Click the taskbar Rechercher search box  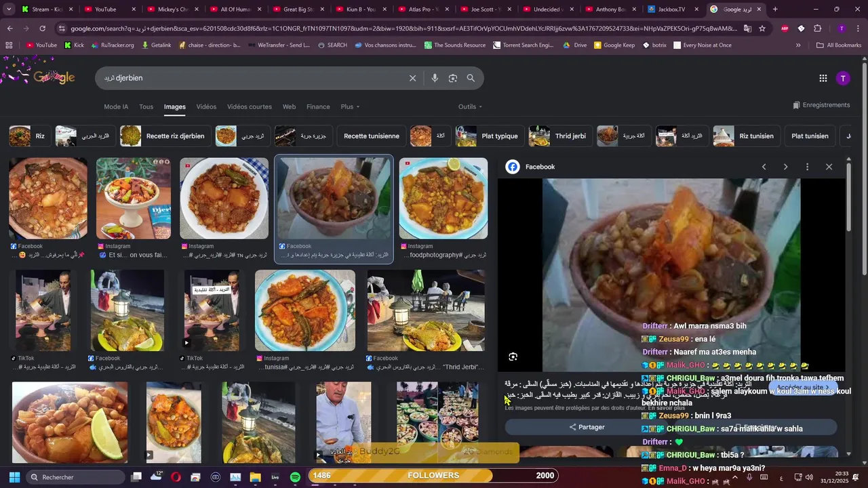(x=75, y=477)
